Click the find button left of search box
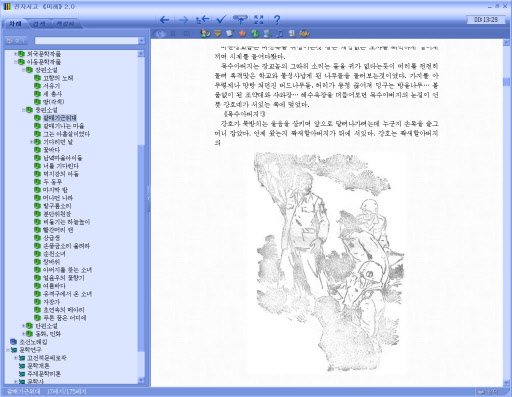The width and height of the screenshot is (512, 397). [15, 41]
